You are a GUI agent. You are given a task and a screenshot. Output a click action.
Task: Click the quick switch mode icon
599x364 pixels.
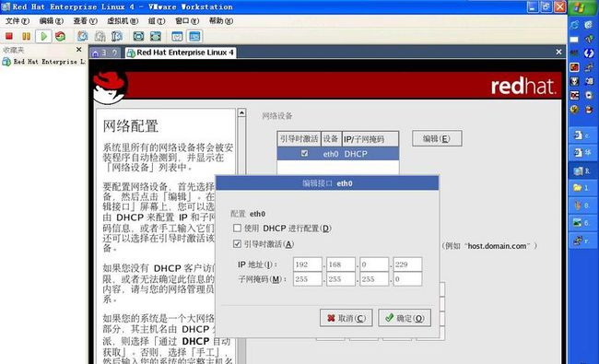pyautogui.click(x=156, y=36)
